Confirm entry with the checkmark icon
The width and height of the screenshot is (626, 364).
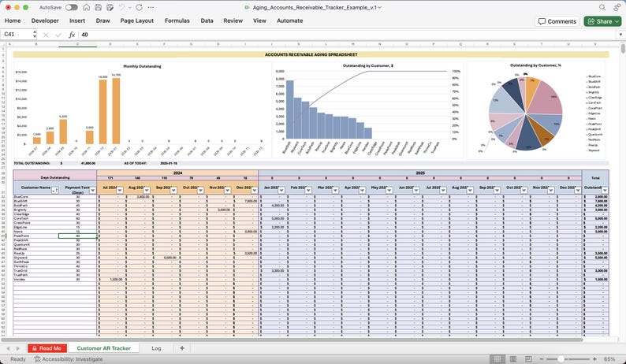[x=58, y=35]
